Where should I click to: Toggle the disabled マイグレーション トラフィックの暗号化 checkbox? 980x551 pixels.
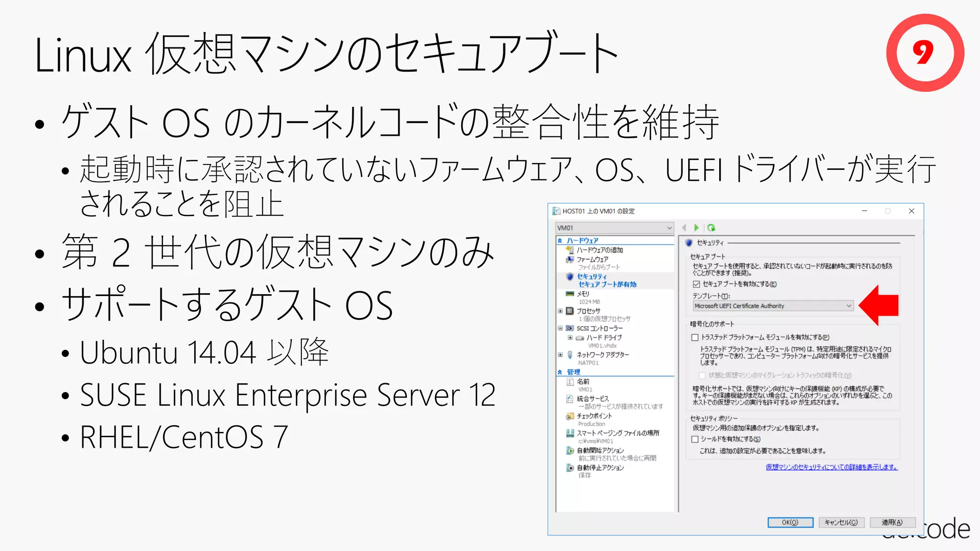coord(702,375)
